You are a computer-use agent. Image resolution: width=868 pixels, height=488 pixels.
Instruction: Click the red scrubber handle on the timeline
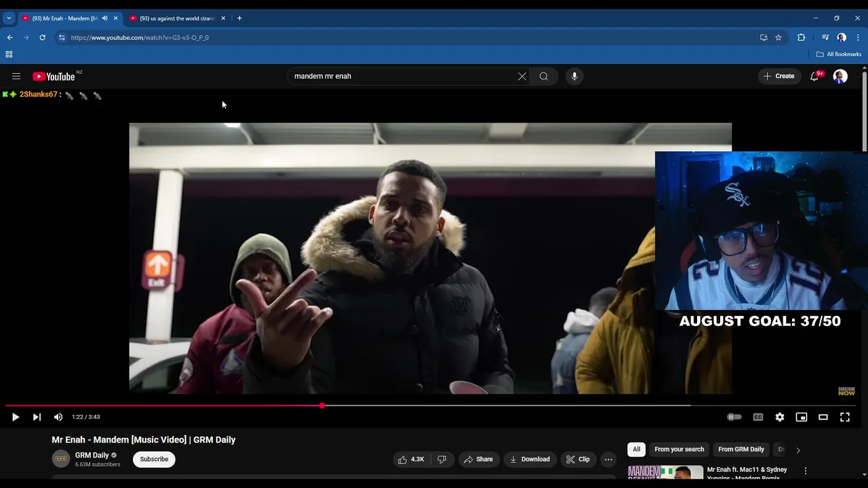(x=321, y=406)
